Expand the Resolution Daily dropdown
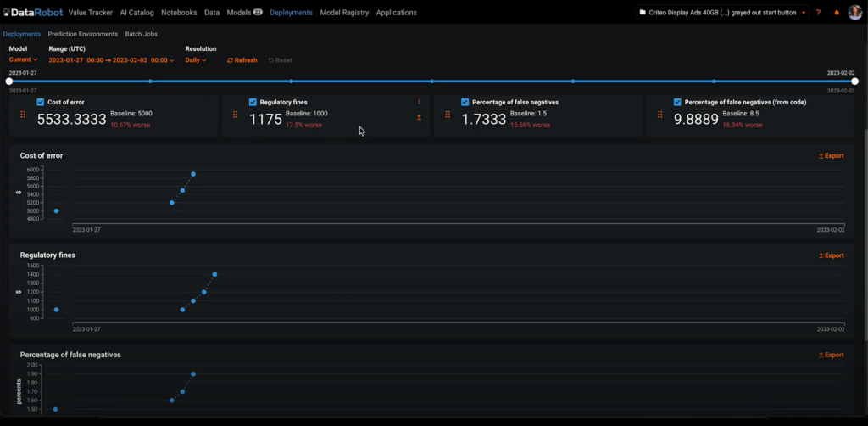 pos(196,60)
